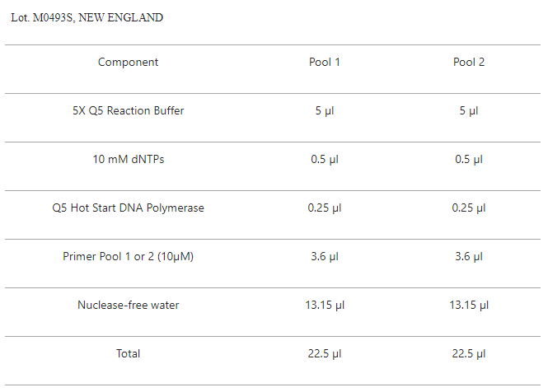Click the Nuclease-free water cell
The image size is (548, 392).
pyautogui.click(x=128, y=305)
